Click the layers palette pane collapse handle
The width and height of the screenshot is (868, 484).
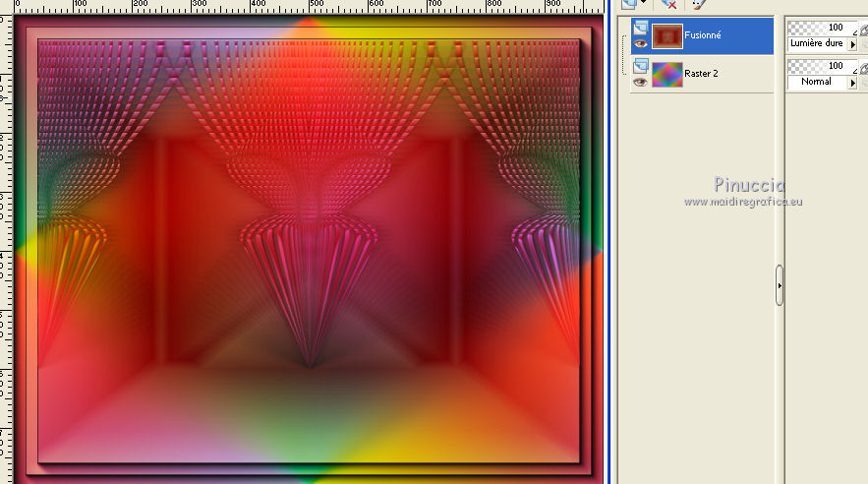tap(780, 285)
